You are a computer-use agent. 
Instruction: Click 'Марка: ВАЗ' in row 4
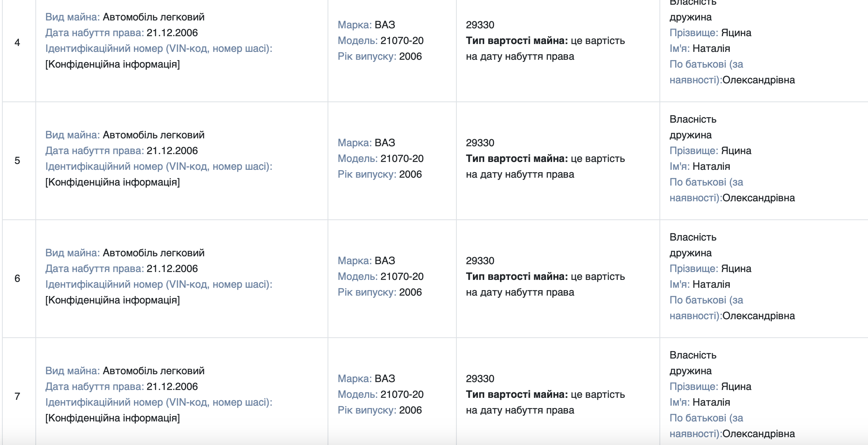click(366, 25)
